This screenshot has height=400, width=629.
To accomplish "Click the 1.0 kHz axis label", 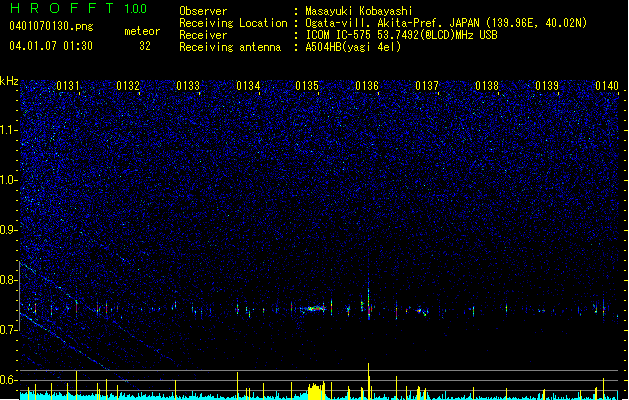I will tap(8, 180).
